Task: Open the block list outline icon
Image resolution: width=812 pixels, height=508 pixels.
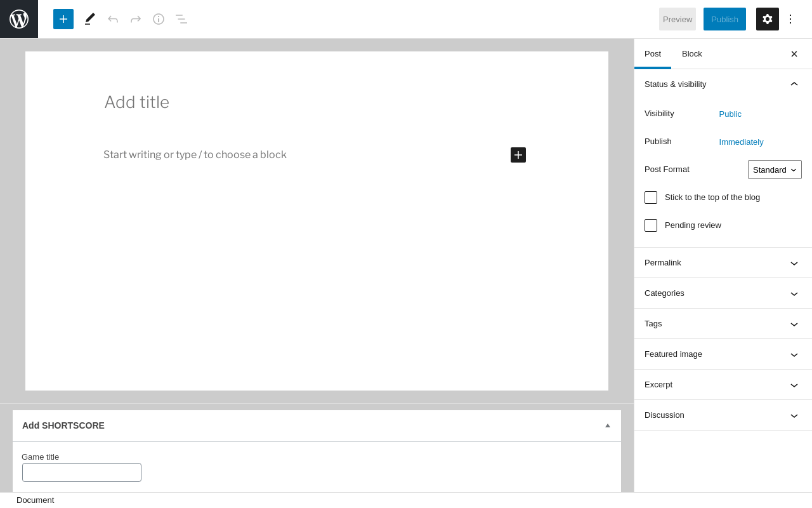Action: [x=181, y=19]
